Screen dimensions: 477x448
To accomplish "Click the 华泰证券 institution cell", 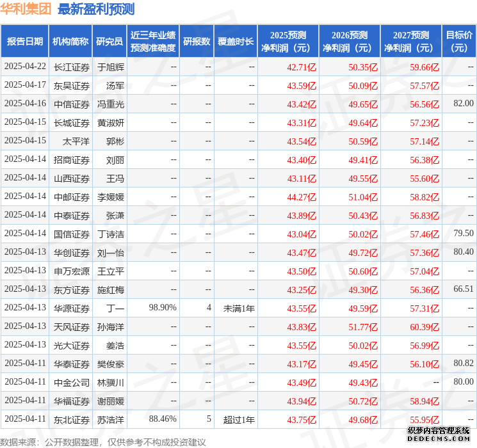I will [x=72, y=364].
